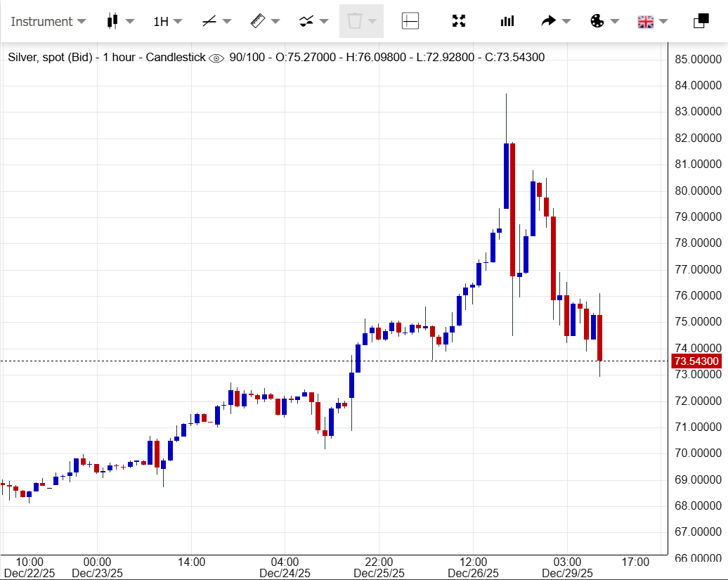Open the indicators tool icon
728x580 pixels.
point(306,21)
